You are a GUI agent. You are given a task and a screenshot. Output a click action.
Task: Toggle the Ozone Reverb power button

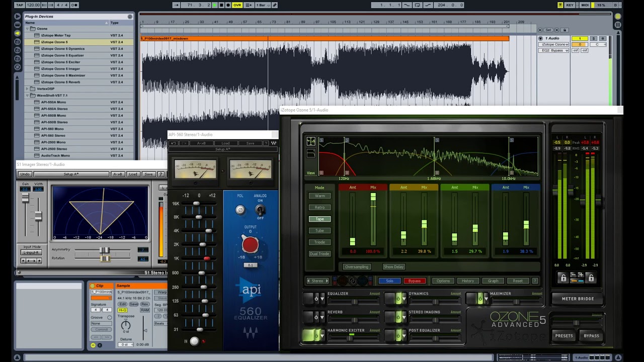point(316,317)
